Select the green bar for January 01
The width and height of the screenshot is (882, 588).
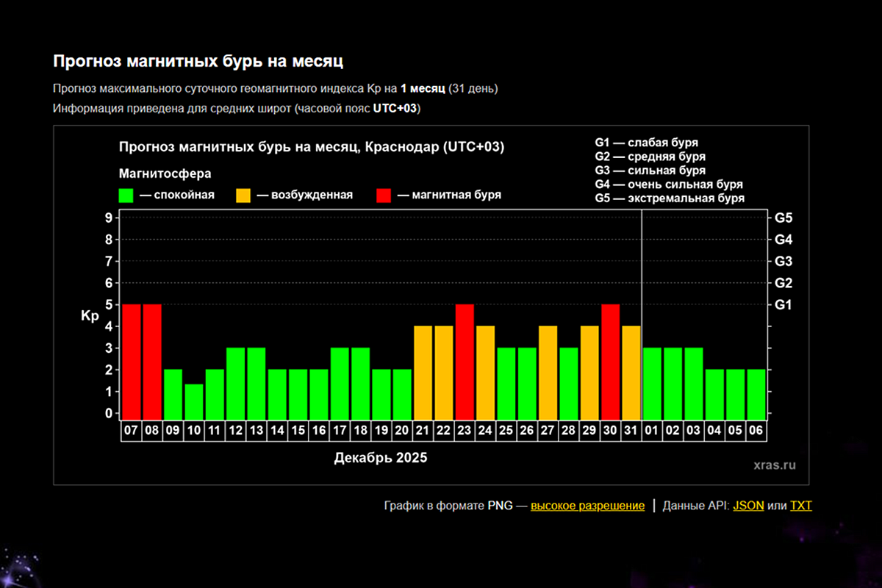653,384
